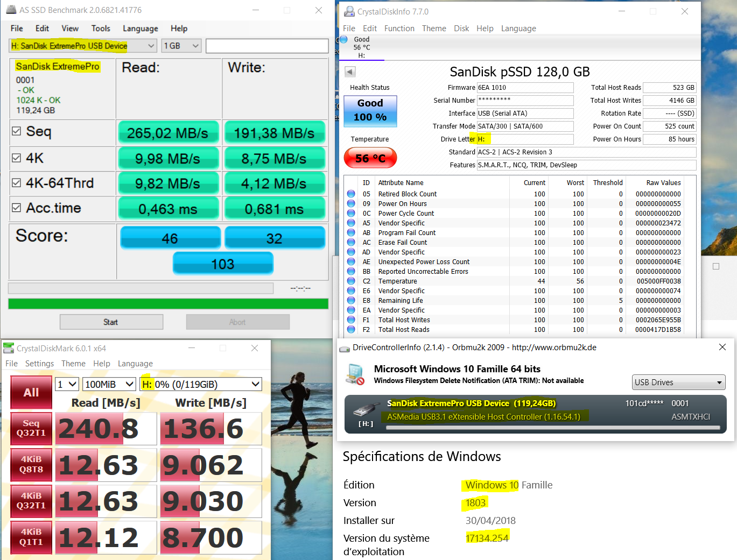Open the 100MiB test size dropdown

tap(109, 384)
